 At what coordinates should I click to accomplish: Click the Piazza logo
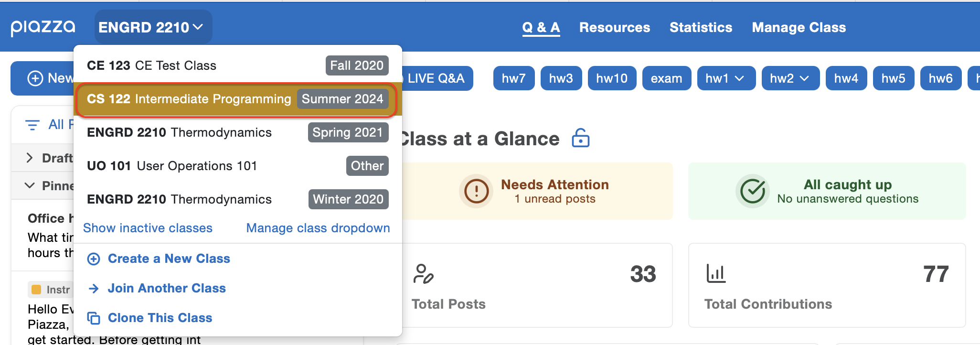[x=43, y=28]
